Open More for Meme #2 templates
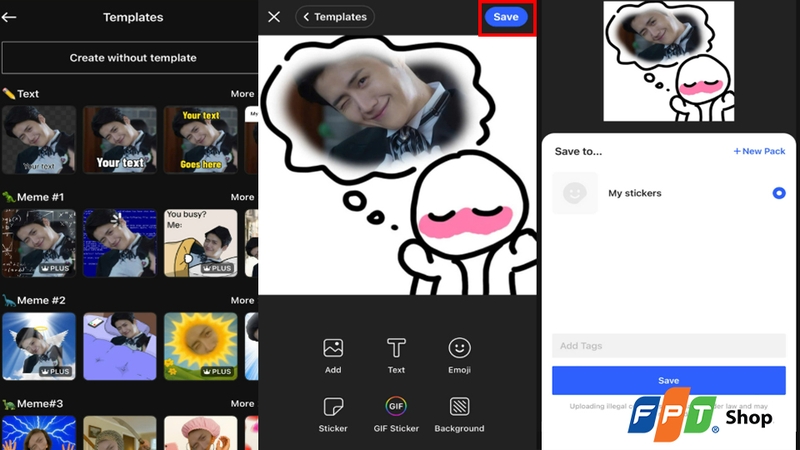Screen dimensions: 800x450 [242, 301]
